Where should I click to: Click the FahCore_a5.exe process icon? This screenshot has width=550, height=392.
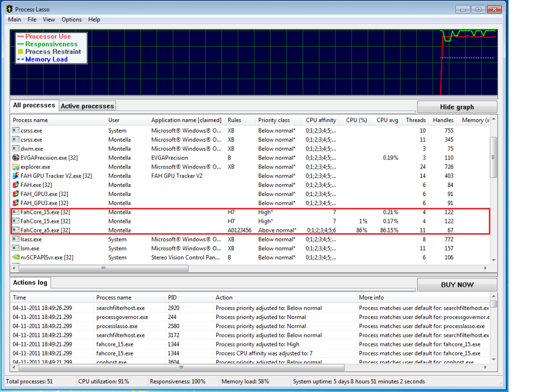(x=16, y=230)
